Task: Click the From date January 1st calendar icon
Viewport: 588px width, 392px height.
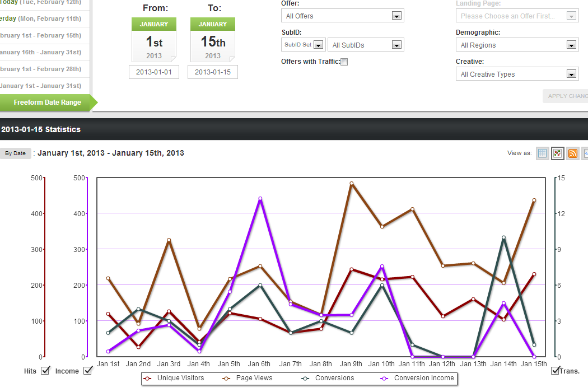Action: 154,40
